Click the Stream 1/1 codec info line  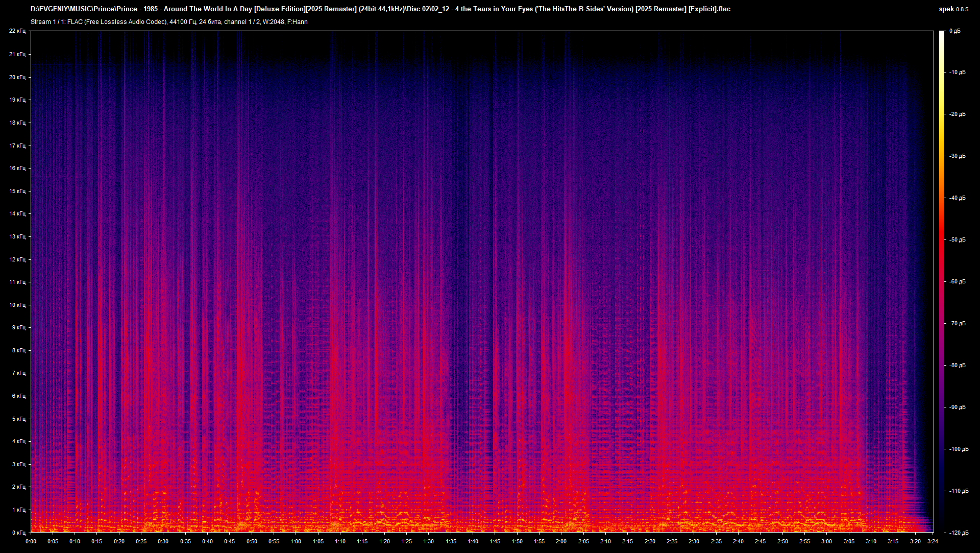(168, 22)
